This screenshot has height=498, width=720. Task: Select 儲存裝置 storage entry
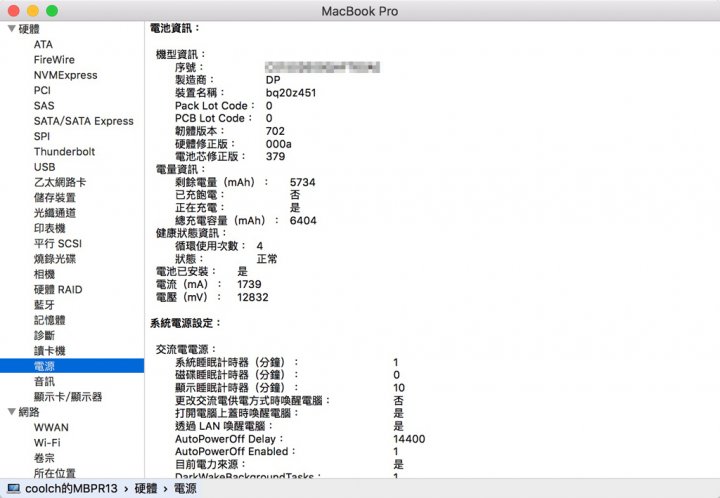[x=55, y=197]
